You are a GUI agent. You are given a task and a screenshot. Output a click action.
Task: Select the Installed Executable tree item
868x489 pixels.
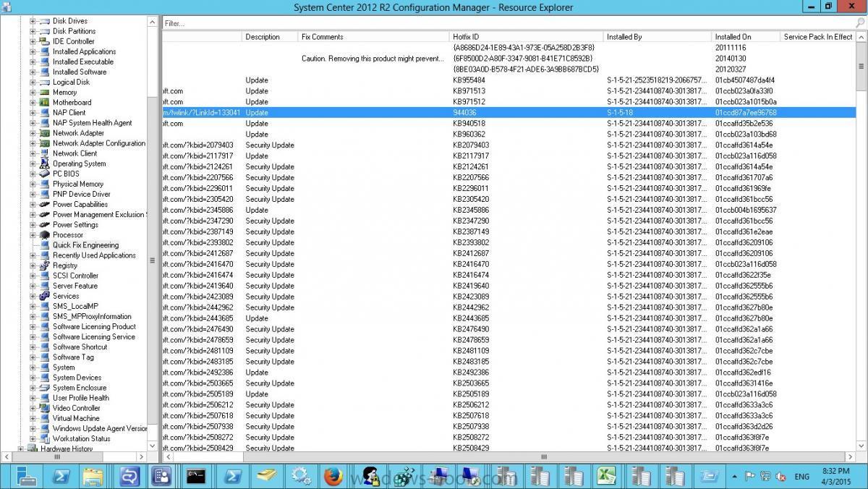83,61
